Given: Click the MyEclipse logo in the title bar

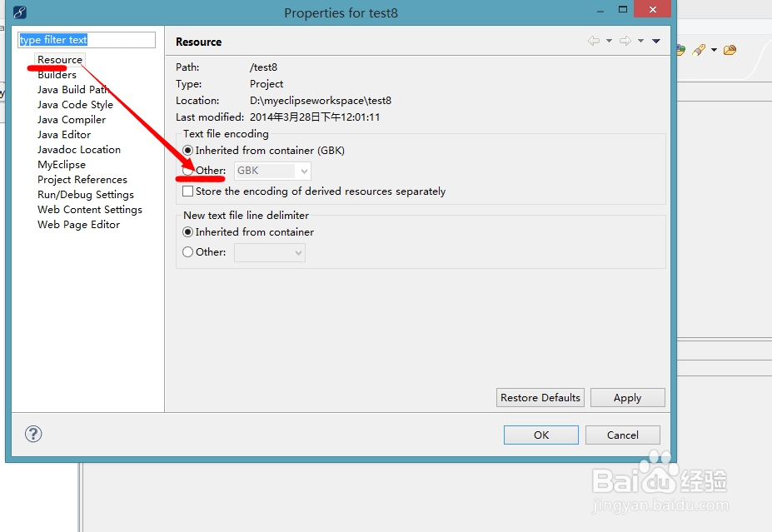Looking at the screenshot, I should coord(20,12).
